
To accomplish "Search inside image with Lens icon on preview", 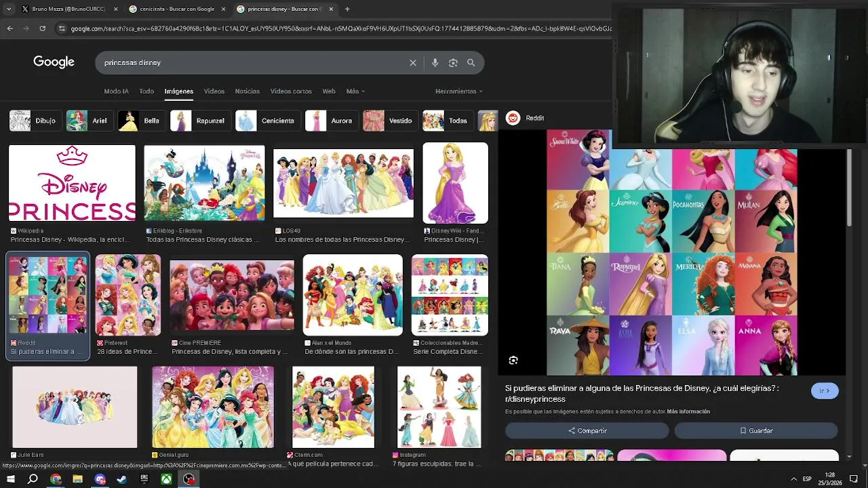I will click(x=513, y=361).
